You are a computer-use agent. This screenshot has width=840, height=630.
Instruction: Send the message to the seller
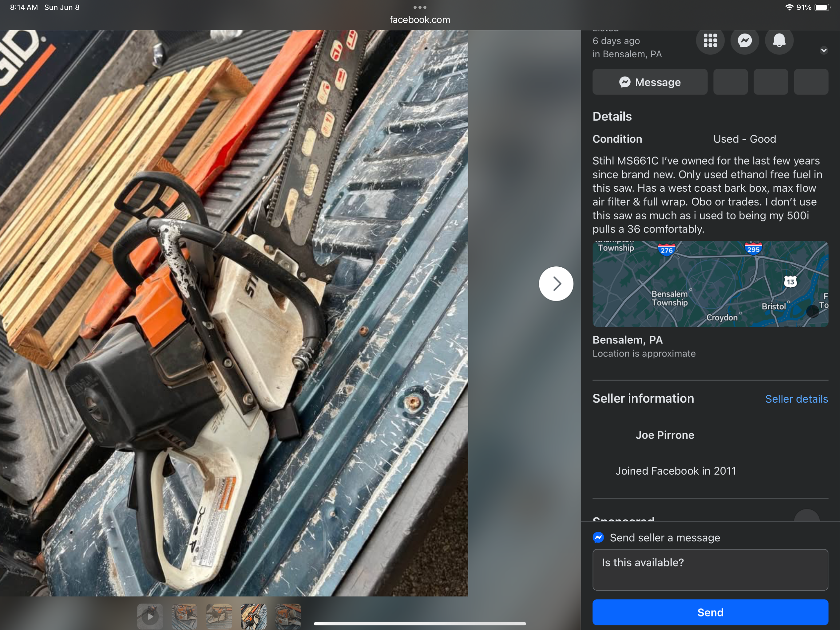click(x=710, y=612)
